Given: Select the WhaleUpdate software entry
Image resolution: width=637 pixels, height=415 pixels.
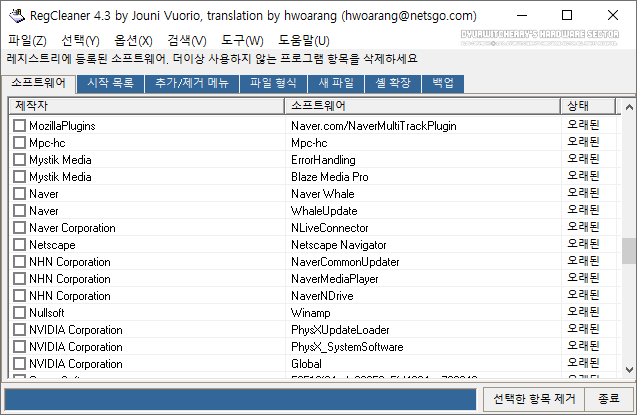Looking at the screenshot, I should pos(324,211).
